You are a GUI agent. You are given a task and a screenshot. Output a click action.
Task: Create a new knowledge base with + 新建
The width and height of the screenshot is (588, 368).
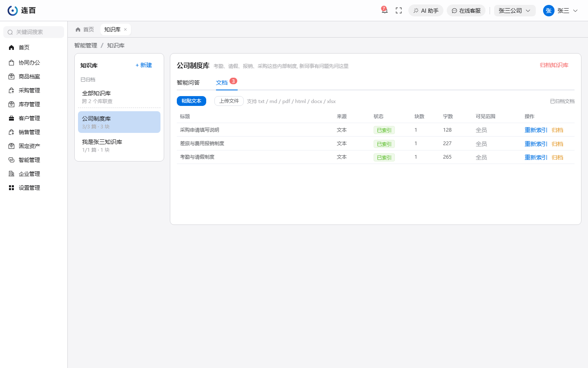click(144, 65)
